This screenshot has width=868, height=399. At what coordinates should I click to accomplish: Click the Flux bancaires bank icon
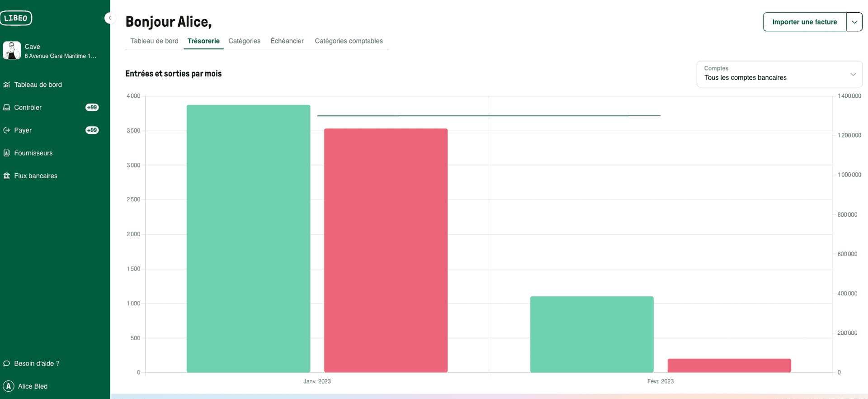pyautogui.click(x=7, y=176)
